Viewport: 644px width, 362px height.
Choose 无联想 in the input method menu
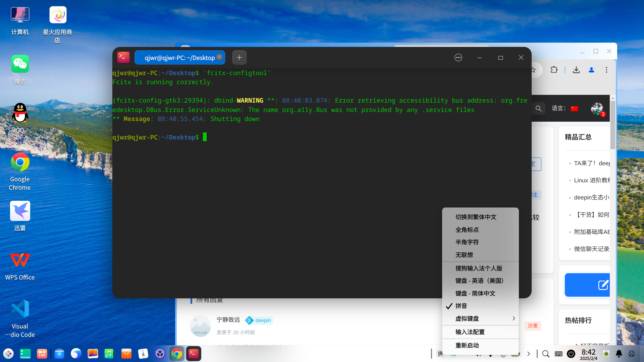(480, 255)
